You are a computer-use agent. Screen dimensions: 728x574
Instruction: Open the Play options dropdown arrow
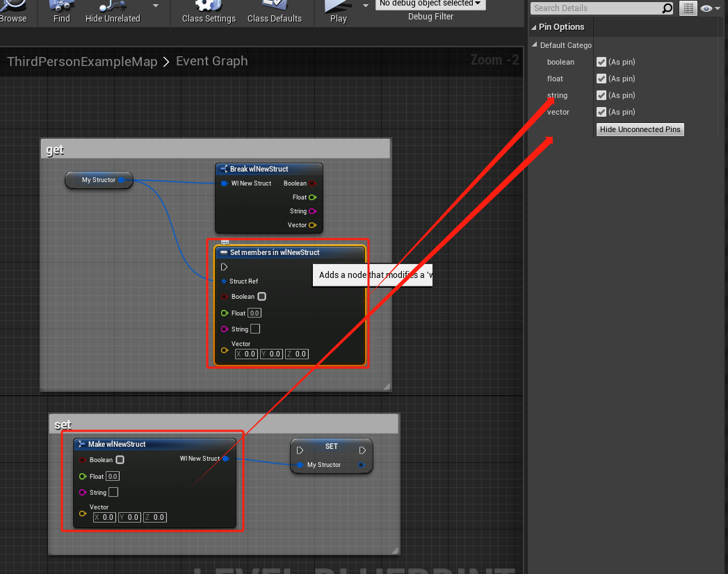pos(366,6)
